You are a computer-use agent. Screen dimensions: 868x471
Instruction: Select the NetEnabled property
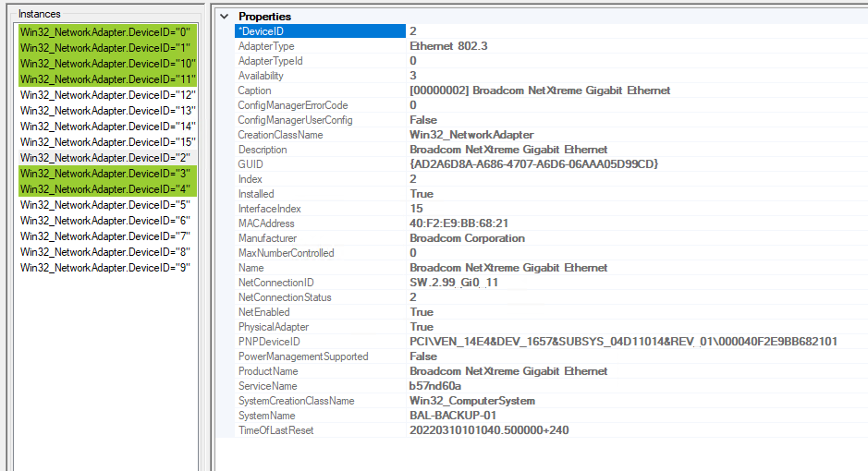click(264, 312)
